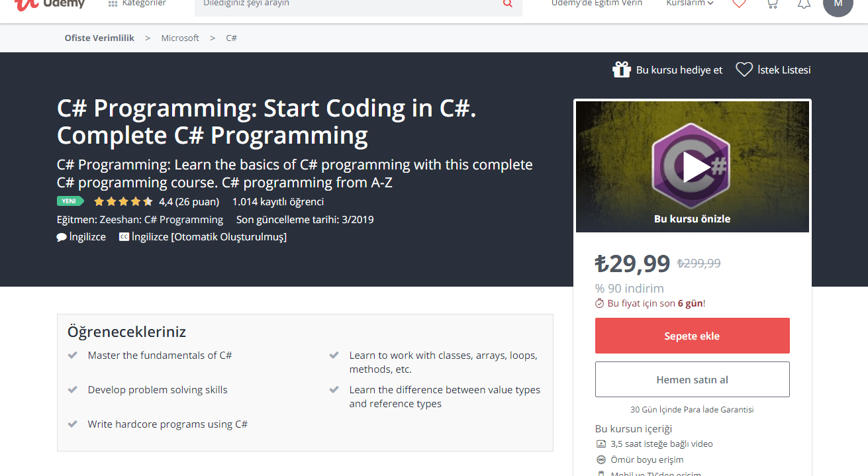This screenshot has height=476, width=868.
Task: Click checkmark beside Master the fundamentals of C#
Action: (73, 356)
